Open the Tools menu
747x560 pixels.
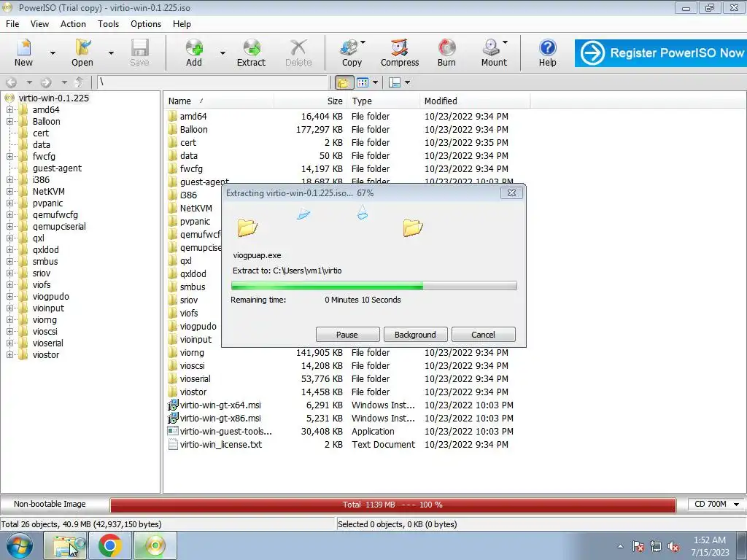[x=108, y=24]
